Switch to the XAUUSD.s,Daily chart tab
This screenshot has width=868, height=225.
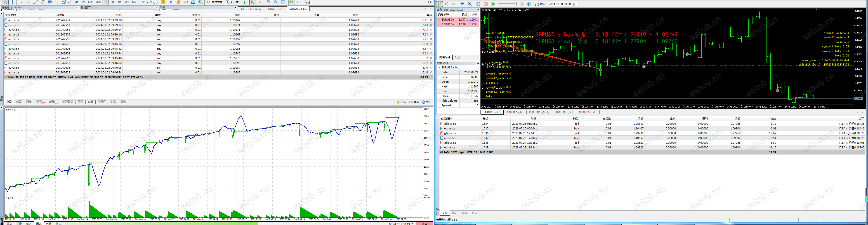(251, 9)
